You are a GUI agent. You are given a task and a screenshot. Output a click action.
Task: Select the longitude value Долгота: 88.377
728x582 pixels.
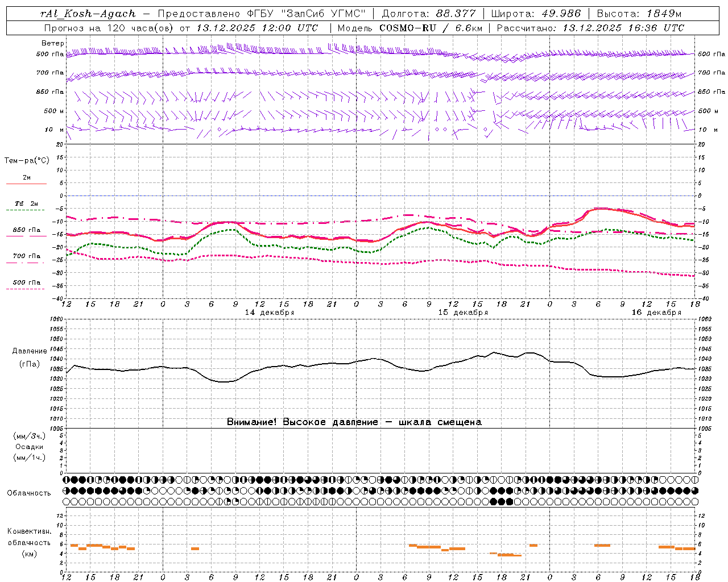428,14
